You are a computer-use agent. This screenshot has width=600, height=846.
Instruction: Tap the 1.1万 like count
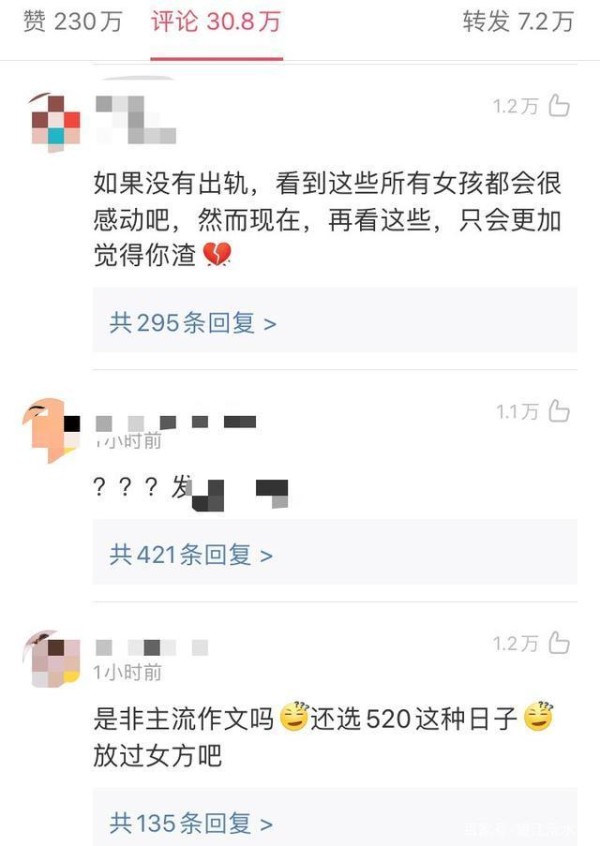[517, 412]
